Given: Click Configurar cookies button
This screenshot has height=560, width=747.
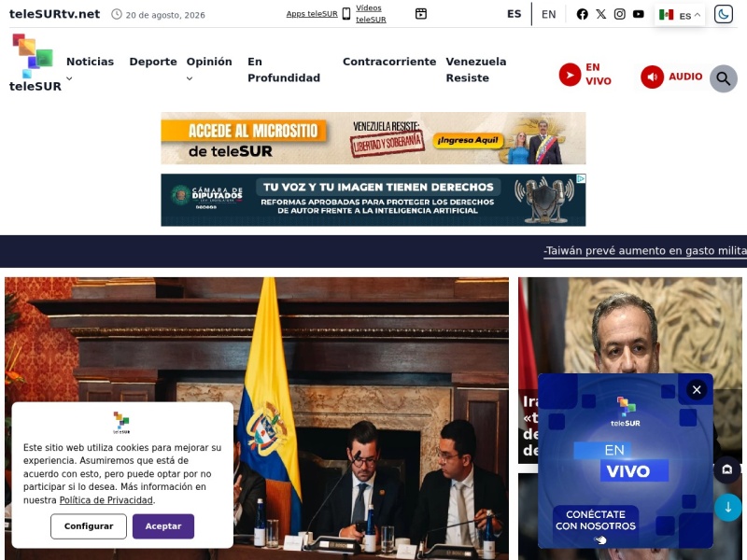Looking at the screenshot, I should [x=89, y=526].
